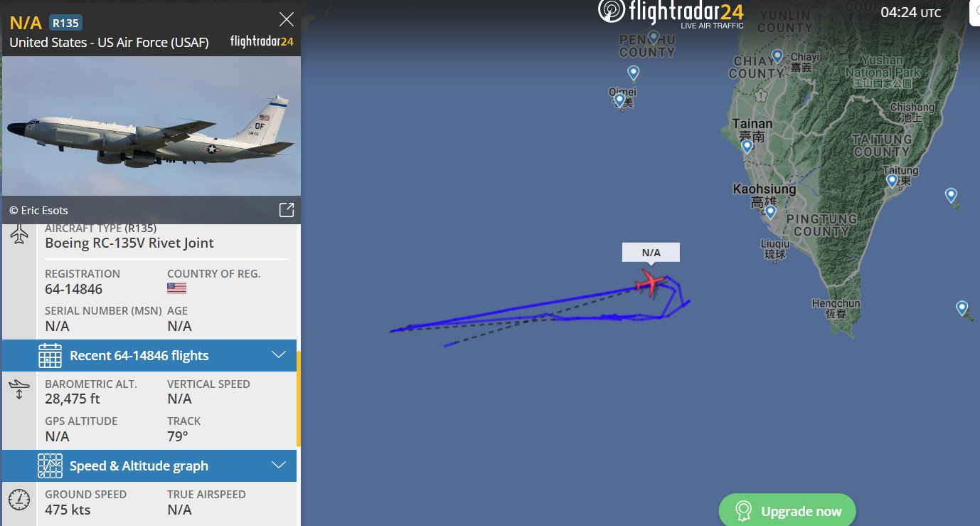Viewport: 980px width, 526px height.
Task: Close the aircraft details panel
Action: click(x=287, y=19)
